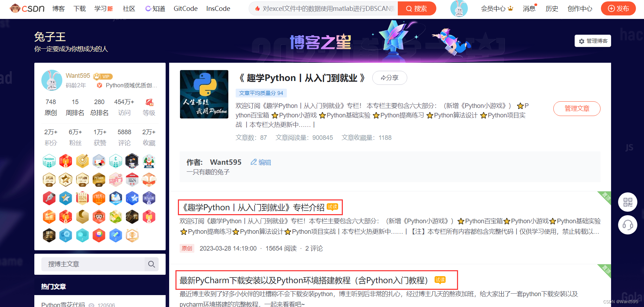Click the 280 总排名 stat
This screenshot has height=307, width=644.
point(99,107)
